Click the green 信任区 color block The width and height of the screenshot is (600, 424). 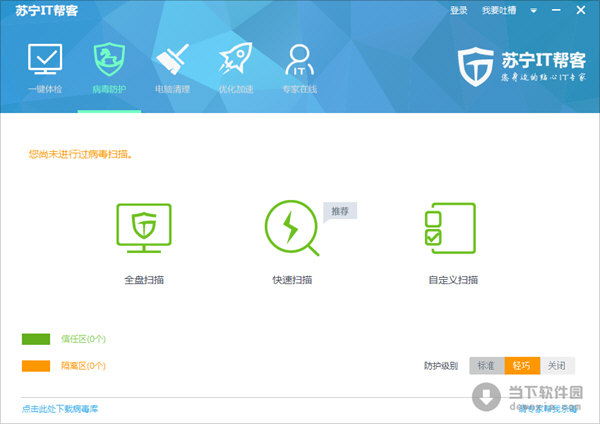click(x=36, y=339)
